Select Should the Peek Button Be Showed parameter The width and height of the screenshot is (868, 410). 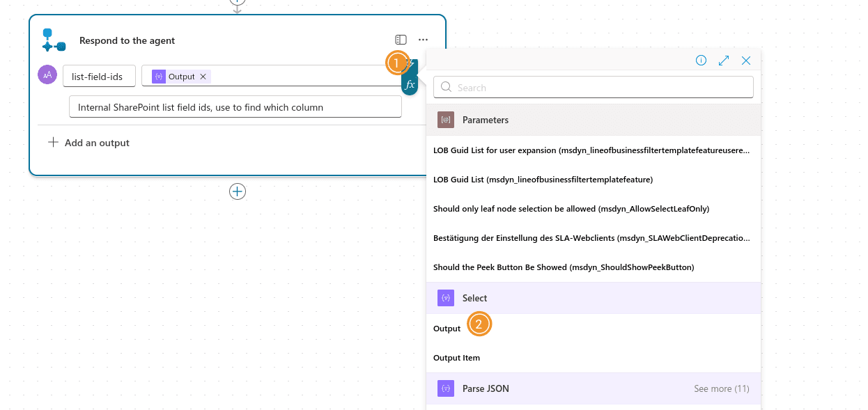563,267
